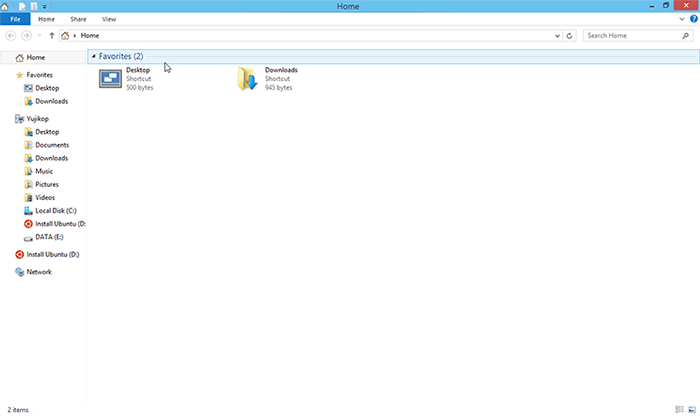Select the Downloads shortcut folder icon
Image resolution: width=700 pixels, height=416 pixels.
tap(248, 79)
